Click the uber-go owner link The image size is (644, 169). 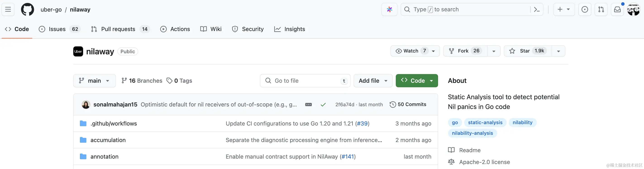pos(51,10)
